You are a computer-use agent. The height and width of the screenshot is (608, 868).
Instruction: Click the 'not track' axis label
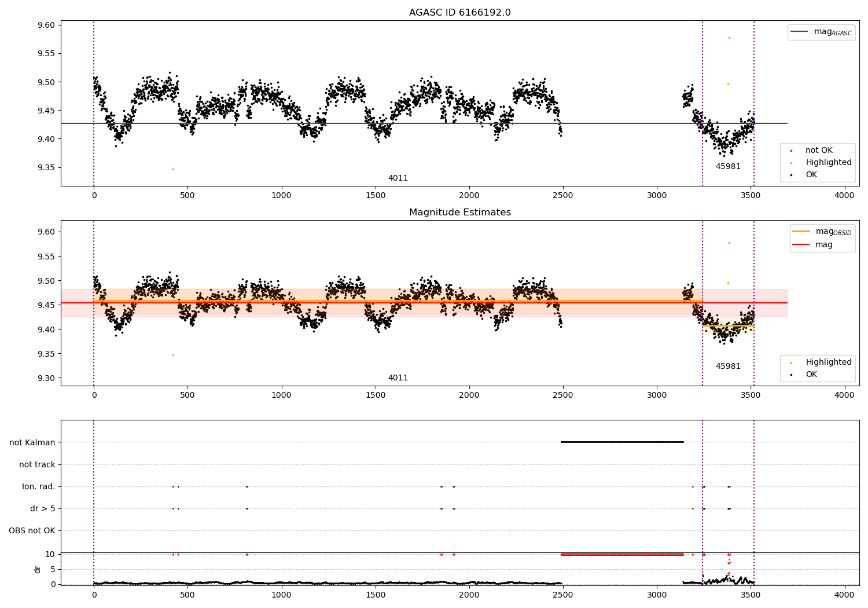[37, 465]
